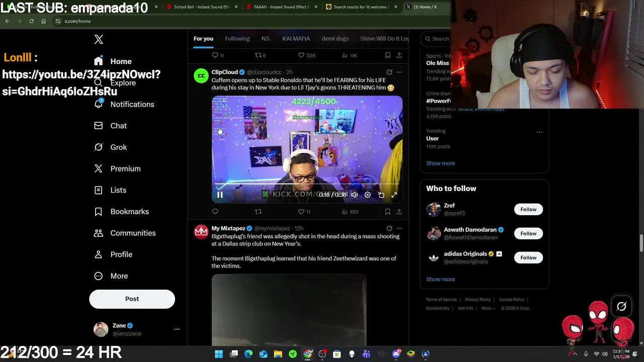Reply to the post with 11 replies
This screenshot has height=362, width=644.
tap(217, 55)
